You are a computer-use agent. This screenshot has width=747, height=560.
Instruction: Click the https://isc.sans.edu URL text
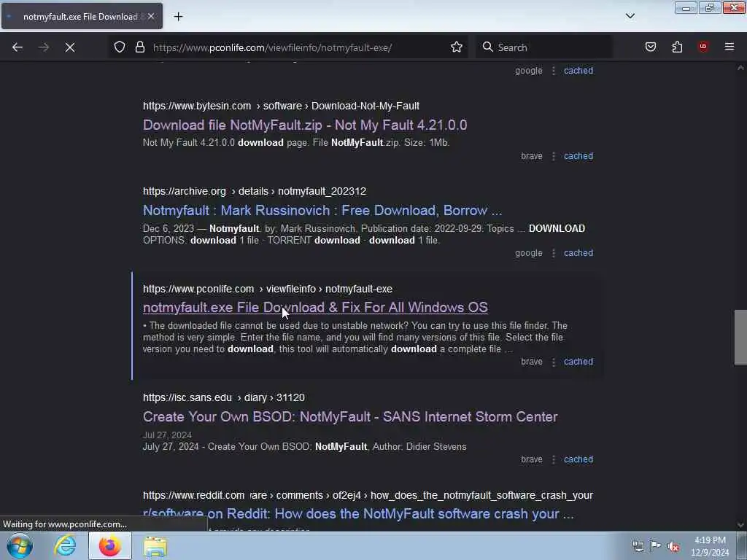(187, 397)
